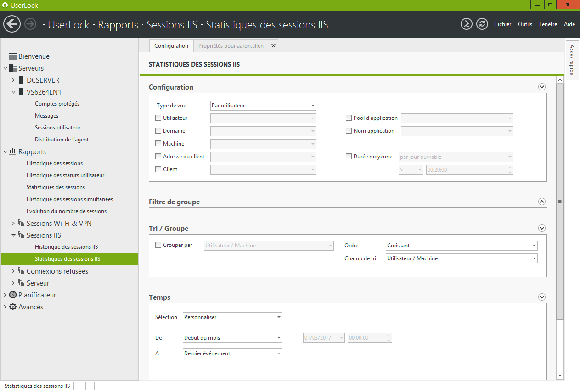
Task: Open Statistiques des sessions report
Action: tap(56, 187)
